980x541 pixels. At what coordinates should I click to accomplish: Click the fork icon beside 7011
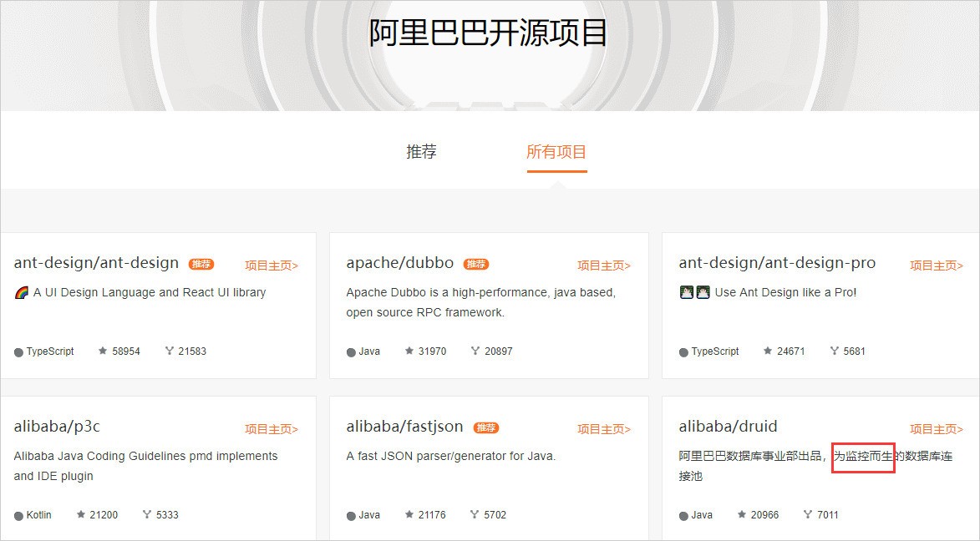coord(808,515)
